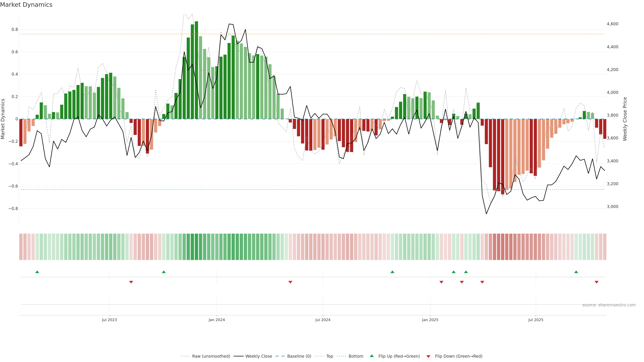The height and width of the screenshot is (362, 644).
Task: Click the last red flip-down triangle marker
Action: pos(597,282)
